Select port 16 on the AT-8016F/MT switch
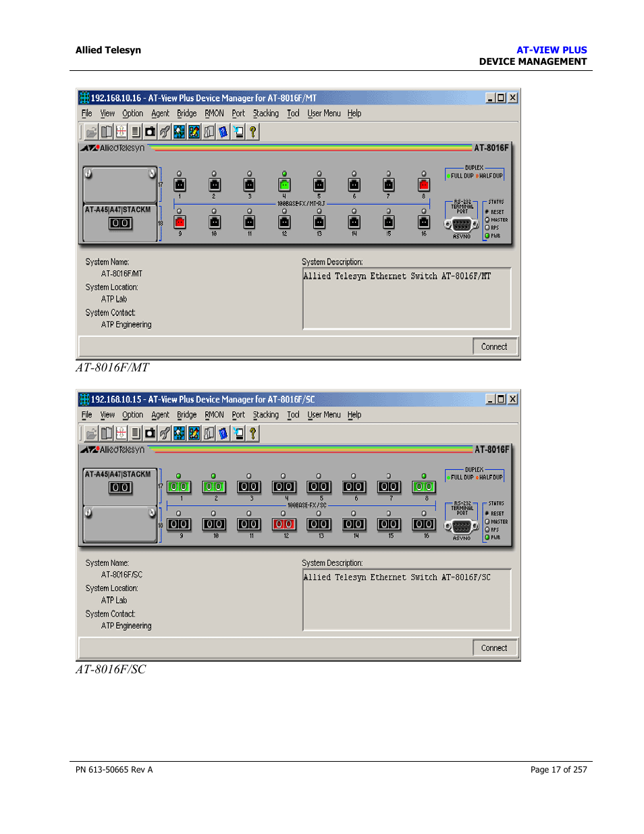 pyautogui.click(x=424, y=221)
